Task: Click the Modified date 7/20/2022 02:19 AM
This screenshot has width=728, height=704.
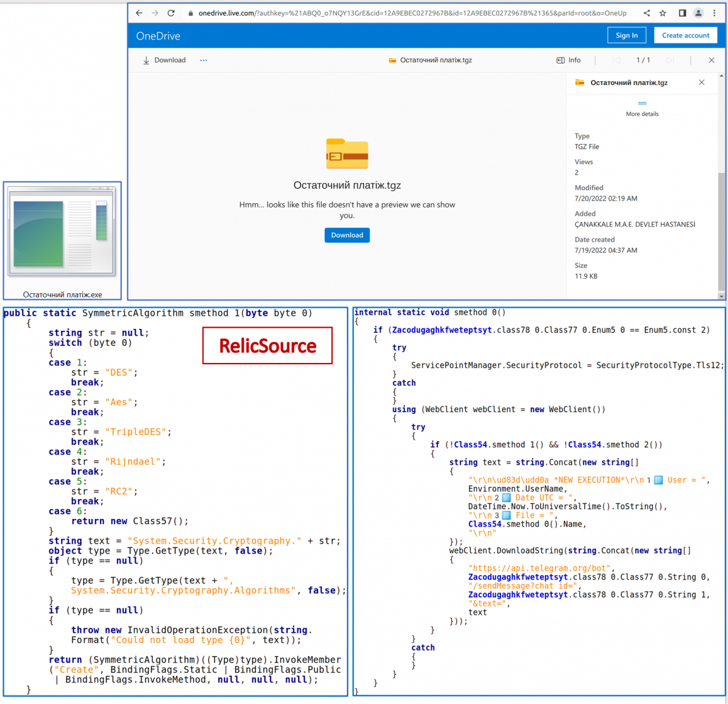Action: pyautogui.click(x=606, y=198)
